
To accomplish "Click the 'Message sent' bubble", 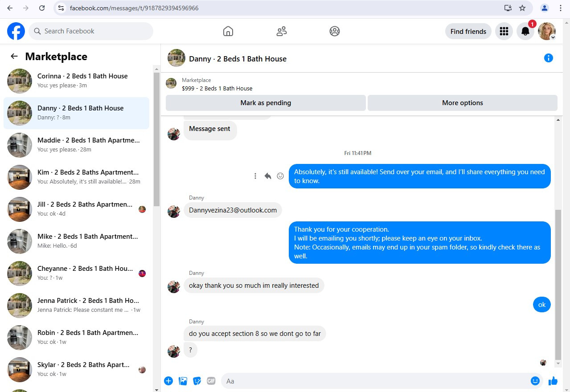I will (x=210, y=130).
